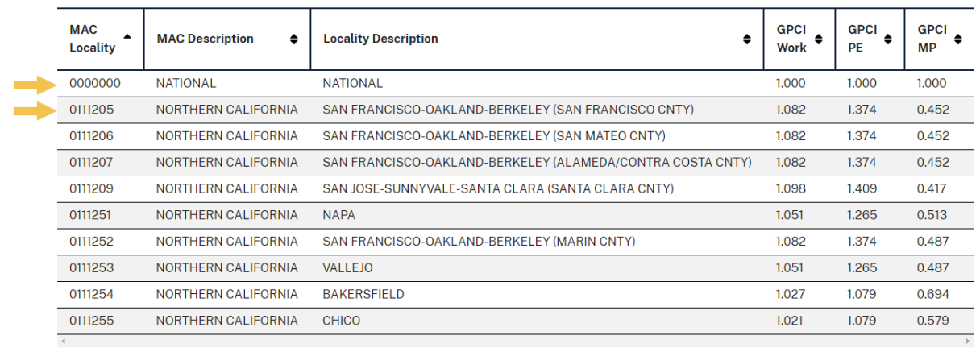
Task: Click the horizontal scrollbar track
Action: 516,342
